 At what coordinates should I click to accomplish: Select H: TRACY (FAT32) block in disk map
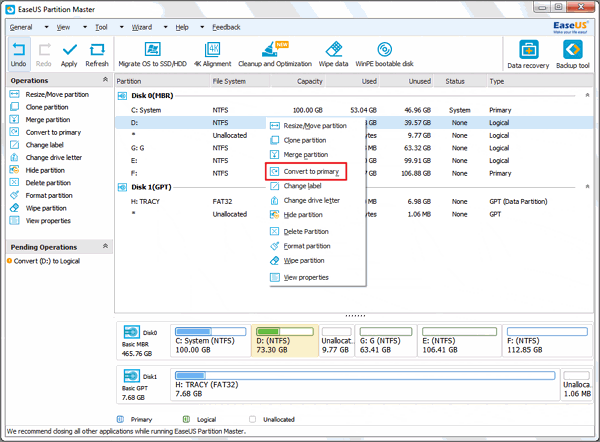pos(365,385)
